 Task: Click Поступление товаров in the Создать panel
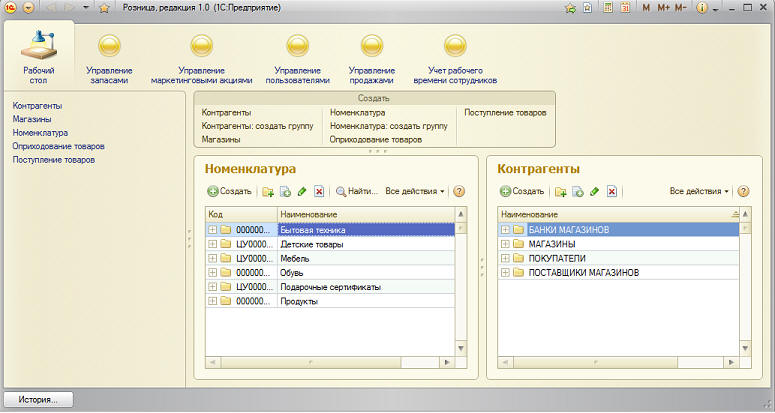(x=505, y=113)
